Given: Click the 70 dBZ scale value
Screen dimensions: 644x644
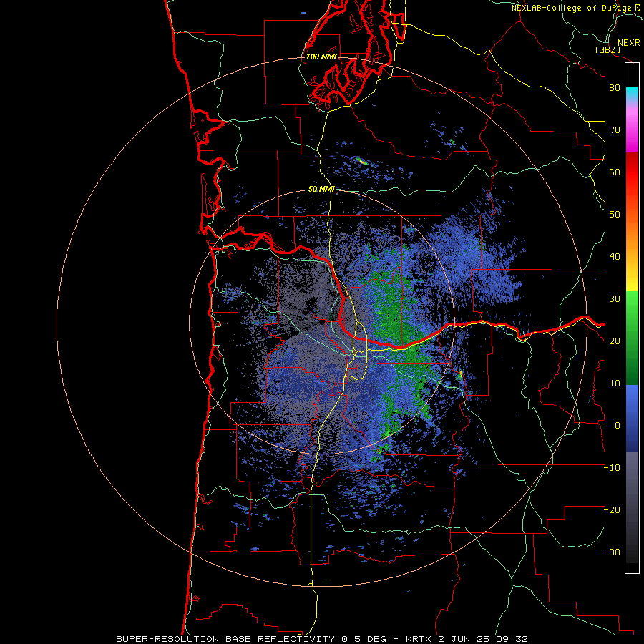Looking at the screenshot, I should pyautogui.click(x=615, y=130).
